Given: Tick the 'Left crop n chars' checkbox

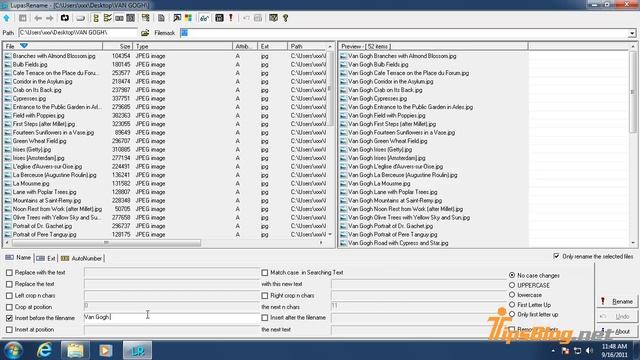Looking at the screenshot, I should pyautogui.click(x=9, y=295).
